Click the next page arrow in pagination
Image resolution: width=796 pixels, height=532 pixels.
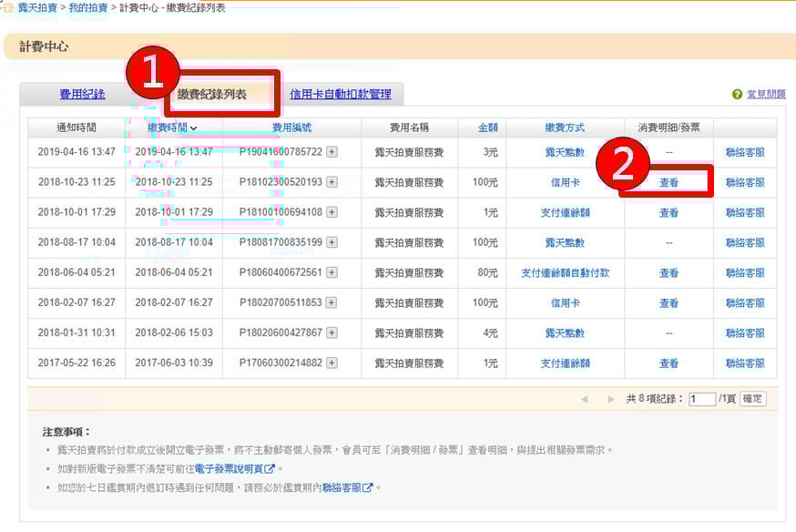611,399
